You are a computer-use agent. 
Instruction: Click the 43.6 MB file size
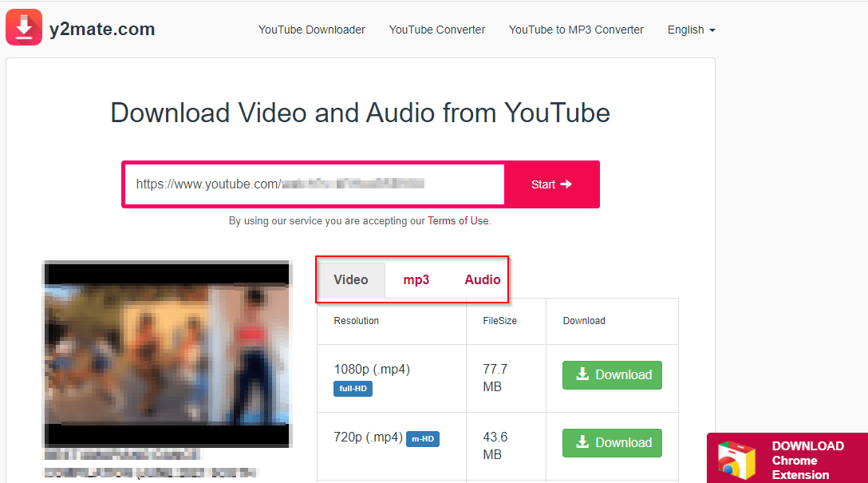coord(495,446)
